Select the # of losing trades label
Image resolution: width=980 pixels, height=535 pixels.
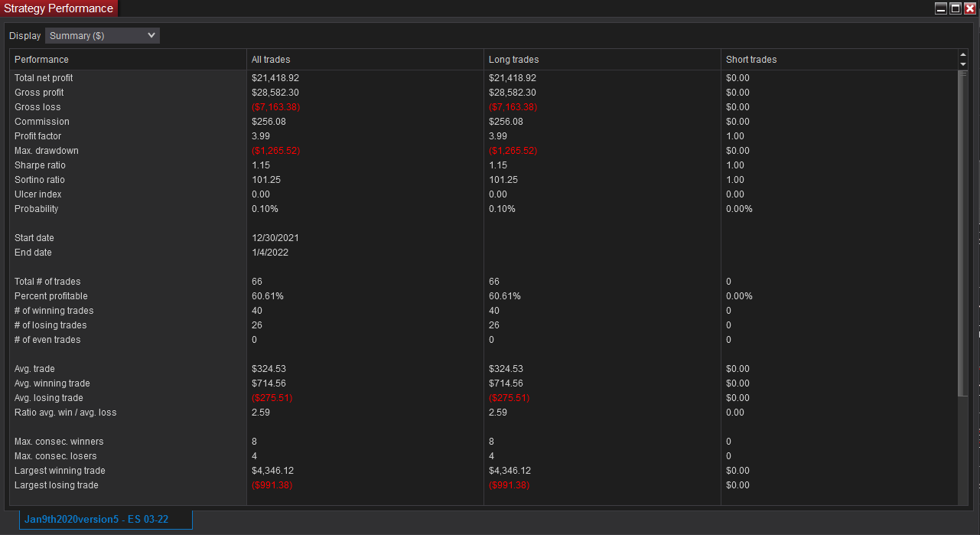coord(52,325)
